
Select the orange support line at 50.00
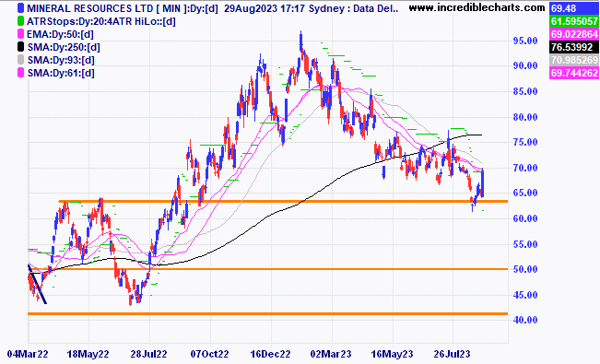tap(268, 269)
